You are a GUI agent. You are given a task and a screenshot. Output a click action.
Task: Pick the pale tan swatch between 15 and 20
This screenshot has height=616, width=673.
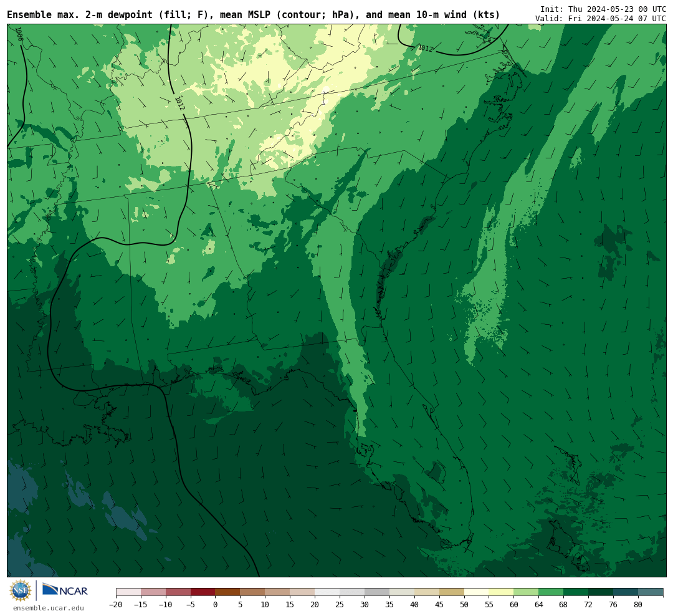tap(303, 592)
